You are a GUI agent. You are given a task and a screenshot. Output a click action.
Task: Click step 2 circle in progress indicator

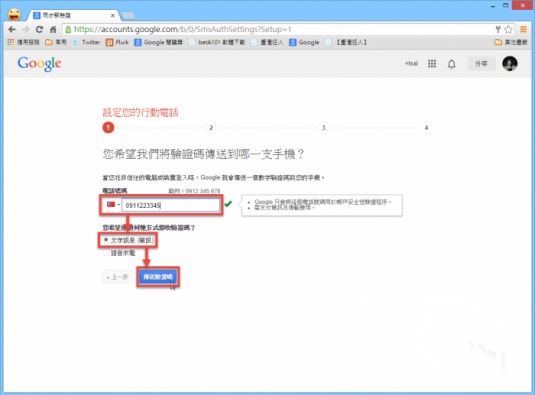[211, 128]
